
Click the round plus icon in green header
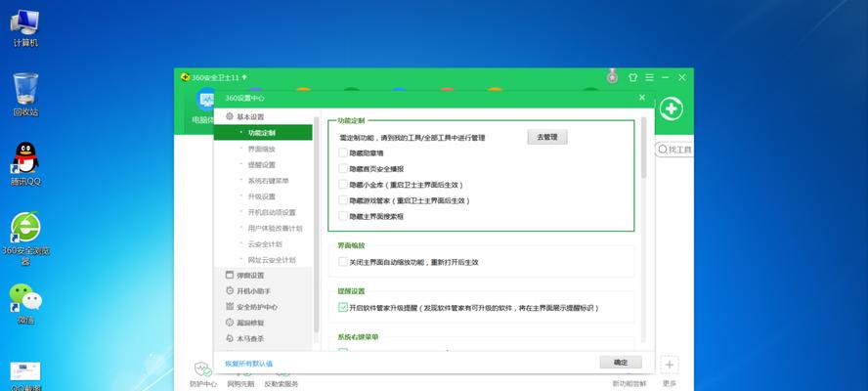point(671,109)
